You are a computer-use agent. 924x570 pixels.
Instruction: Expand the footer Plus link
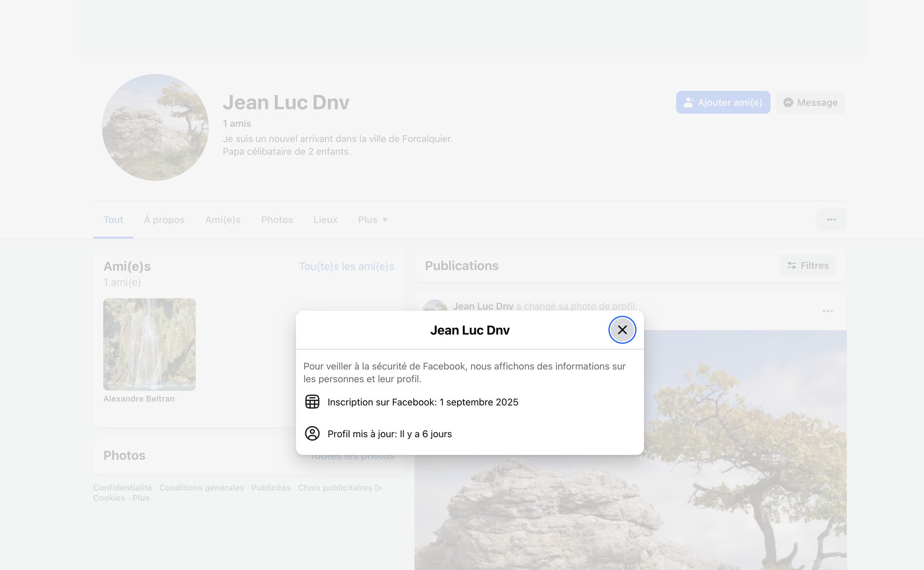(x=141, y=498)
